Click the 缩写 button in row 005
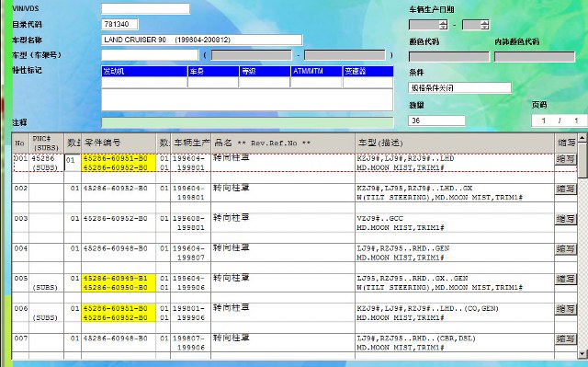588x367 pixels. coord(566,280)
